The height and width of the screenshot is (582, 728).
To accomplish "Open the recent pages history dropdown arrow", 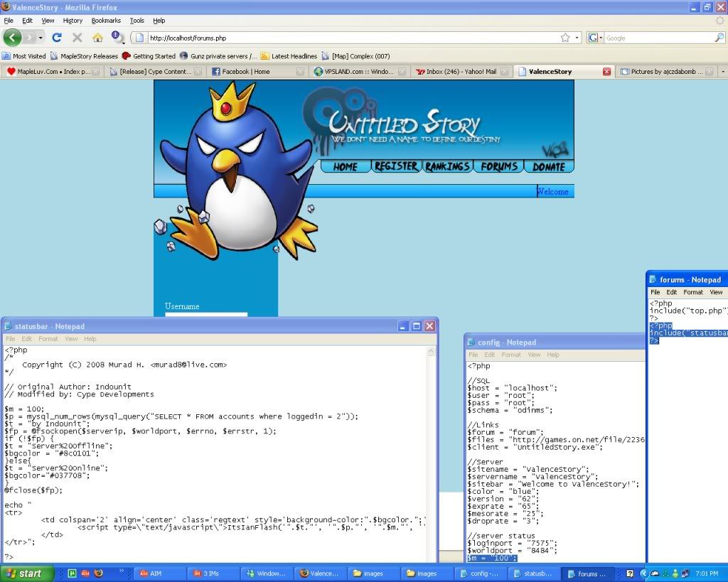I will (41, 38).
